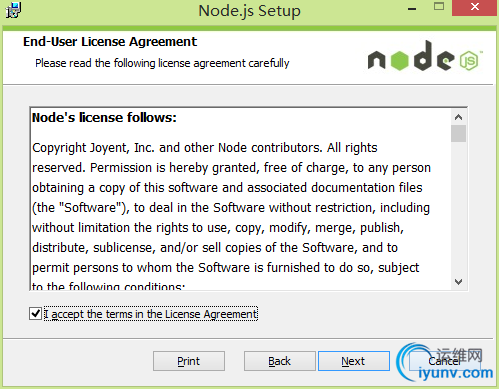Click the license scrollbar up arrow
Viewport: 499px width, 389px height.
click(459, 117)
